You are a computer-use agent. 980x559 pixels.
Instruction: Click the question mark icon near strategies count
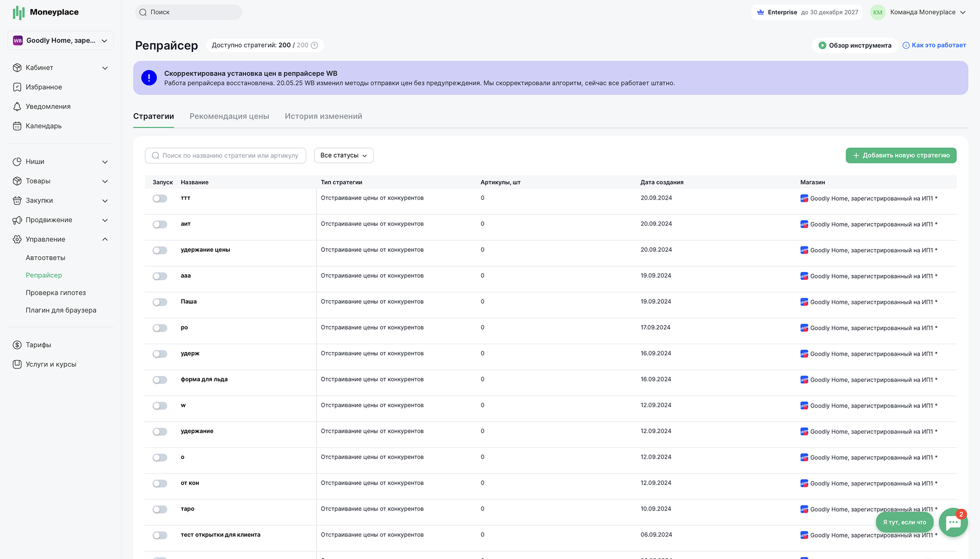314,45
